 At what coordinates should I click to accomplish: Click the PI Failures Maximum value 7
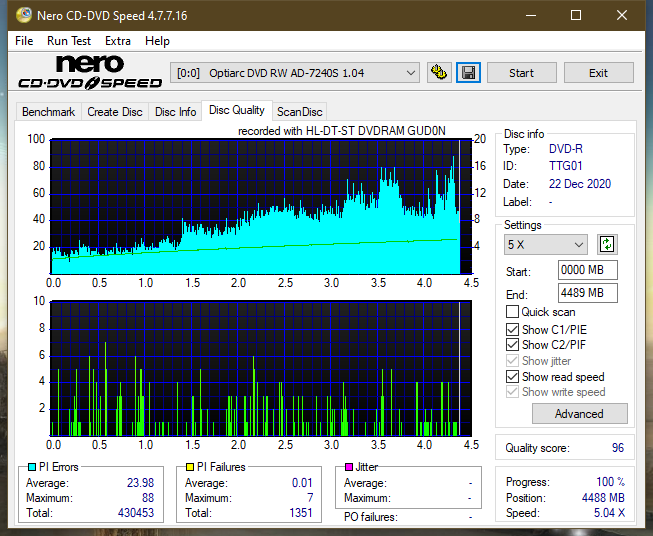click(x=310, y=498)
